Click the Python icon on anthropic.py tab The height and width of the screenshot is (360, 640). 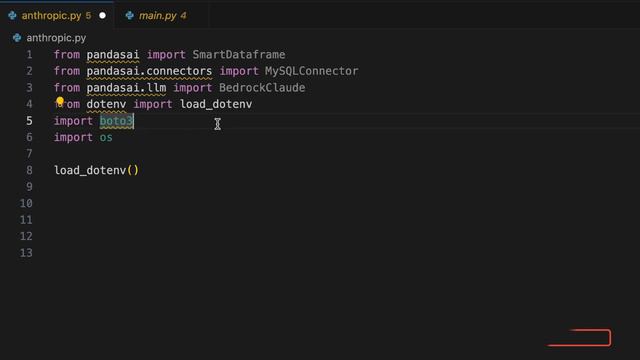12,16
